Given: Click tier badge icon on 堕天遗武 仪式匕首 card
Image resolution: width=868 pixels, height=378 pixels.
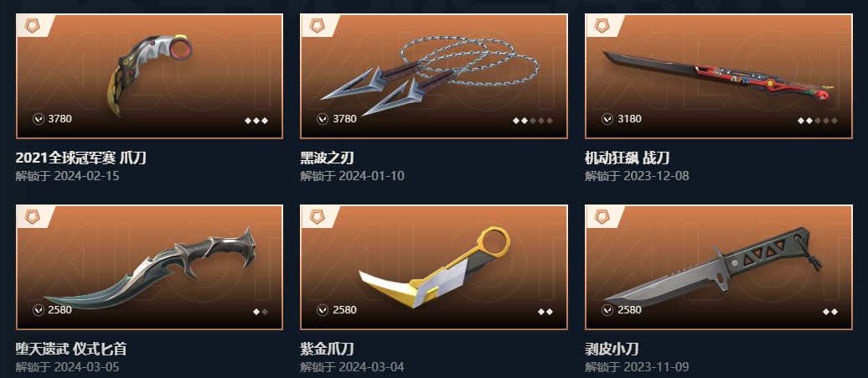Looking at the screenshot, I should point(33,216).
